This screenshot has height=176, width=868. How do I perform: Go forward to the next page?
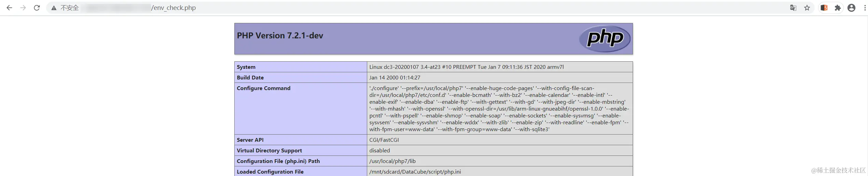tap(23, 8)
